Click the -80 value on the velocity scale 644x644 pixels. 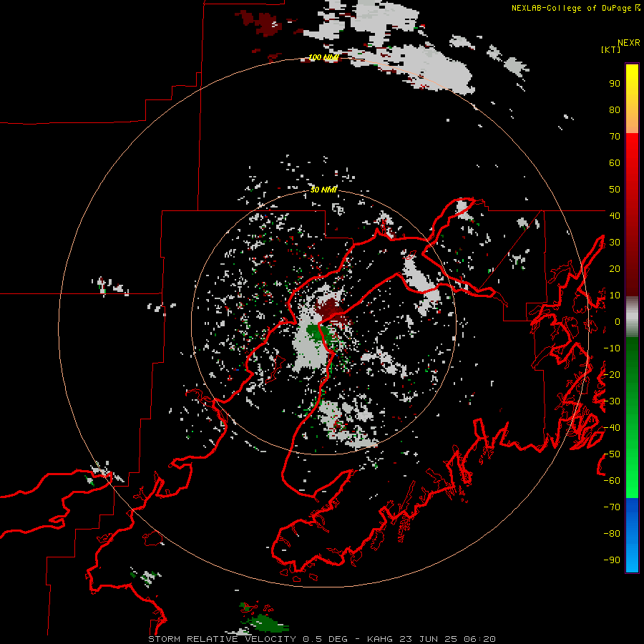(612, 534)
